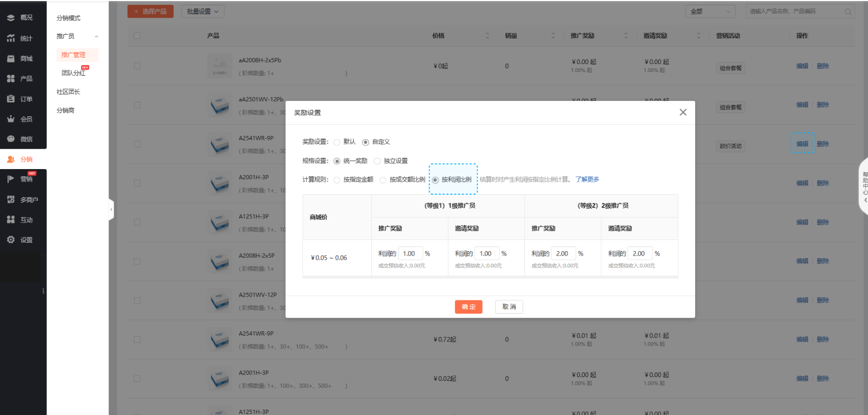Click the 了解更多 link
Image resolution: width=868 pixels, height=415 pixels.
click(x=587, y=180)
